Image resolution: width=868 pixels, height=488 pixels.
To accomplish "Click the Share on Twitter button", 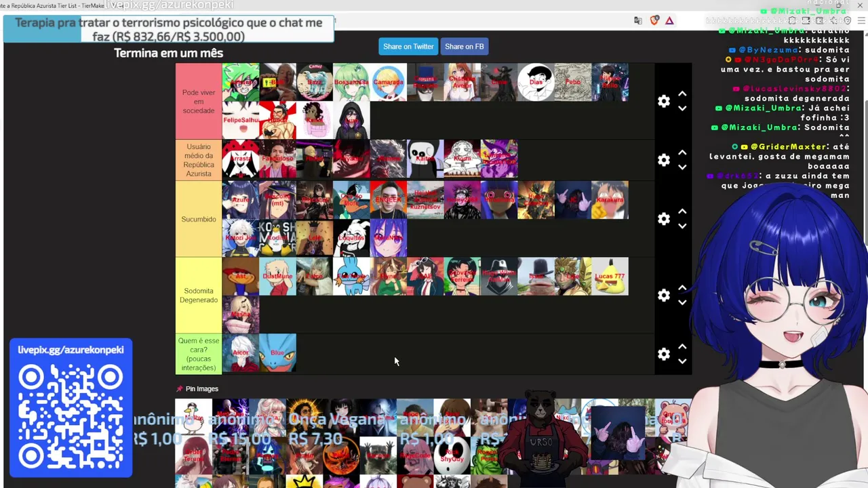I will 408,47.
